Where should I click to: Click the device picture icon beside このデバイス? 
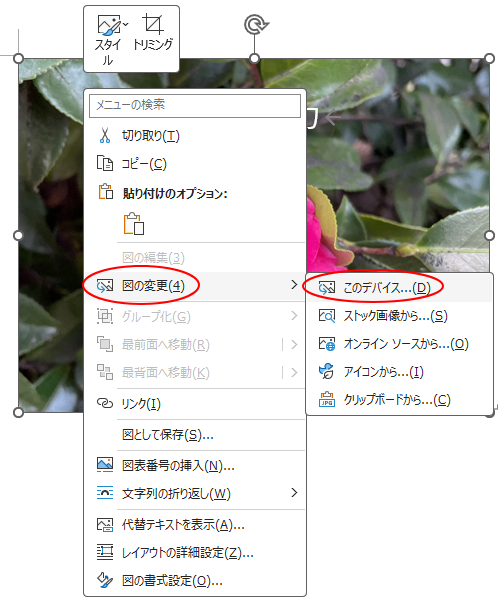[327, 288]
